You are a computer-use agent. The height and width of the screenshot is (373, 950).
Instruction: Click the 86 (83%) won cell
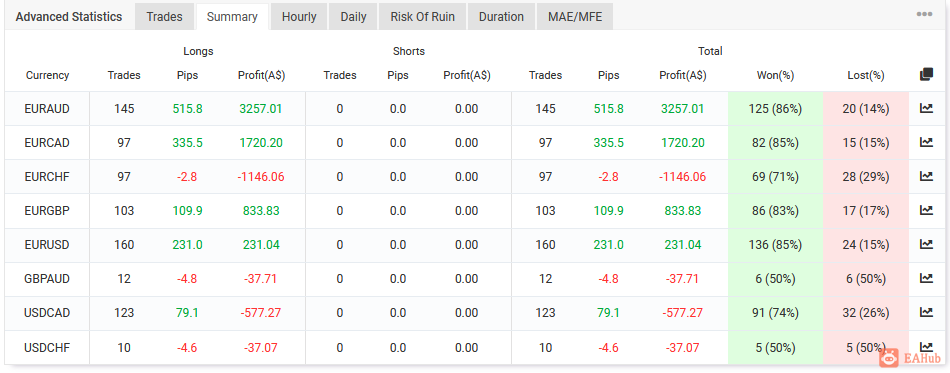(x=776, y=211)
